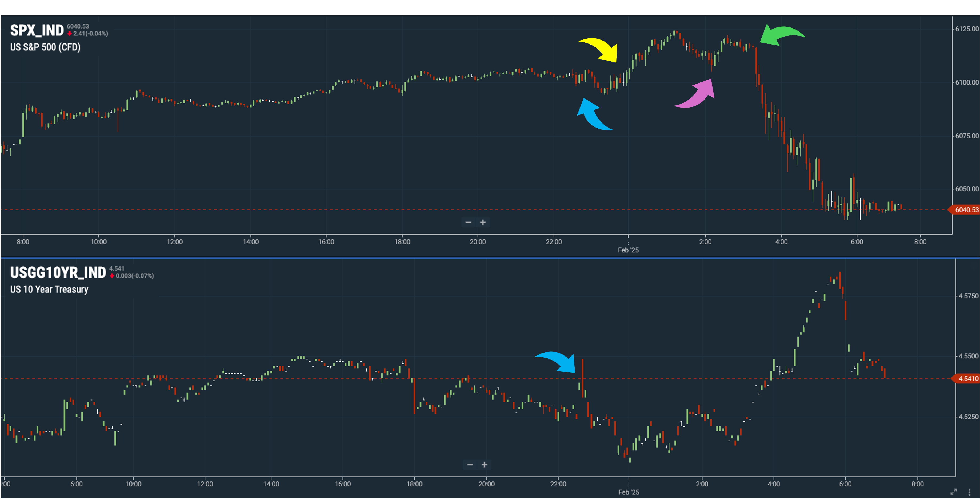
Task: Click the 4.5250 yield axis label
Action: [x=968, y=416]
